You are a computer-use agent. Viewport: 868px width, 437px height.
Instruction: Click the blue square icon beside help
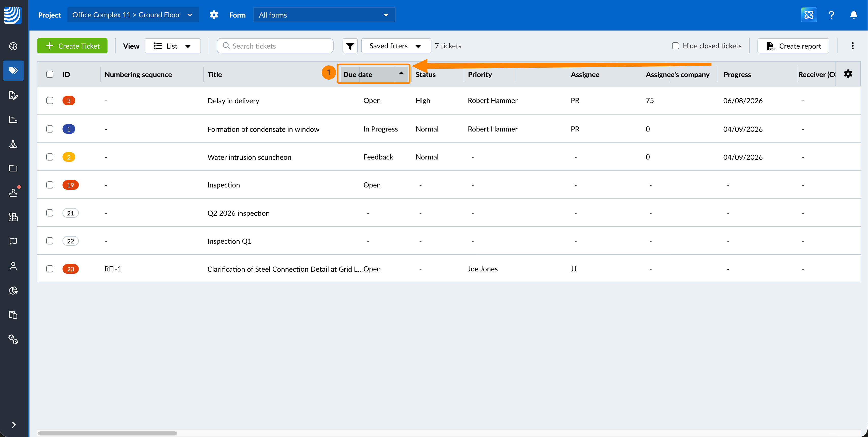809,15
